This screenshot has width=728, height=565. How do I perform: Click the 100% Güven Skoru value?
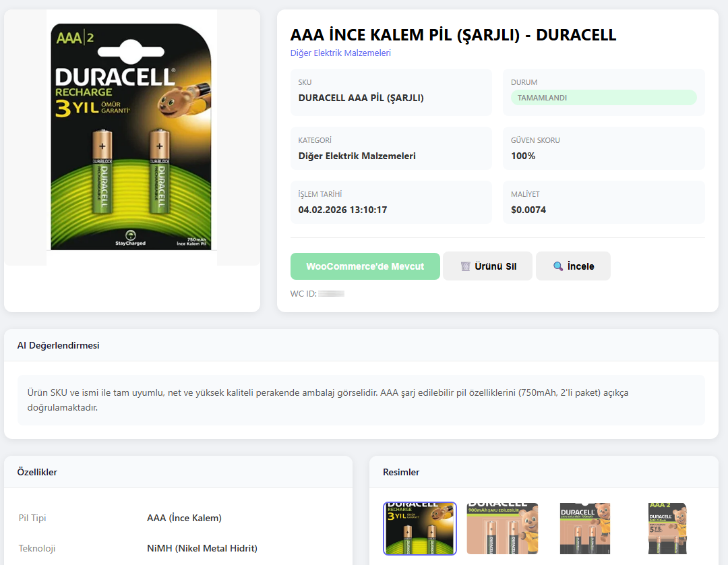tap(523, 156)
